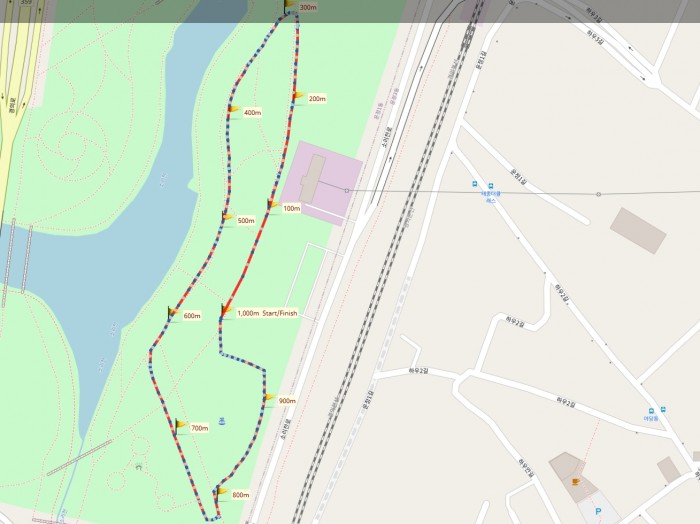
Task: Click the bus stop icon at lower right
Action: 651,411
